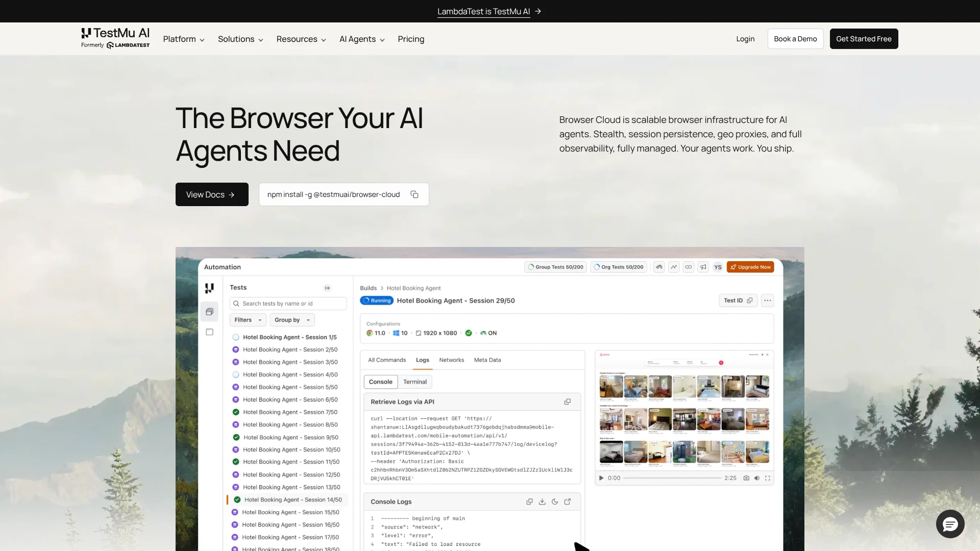Click the tunnel icon in Automation header
The height and width of the screenshot is (551, 980).
659,267
